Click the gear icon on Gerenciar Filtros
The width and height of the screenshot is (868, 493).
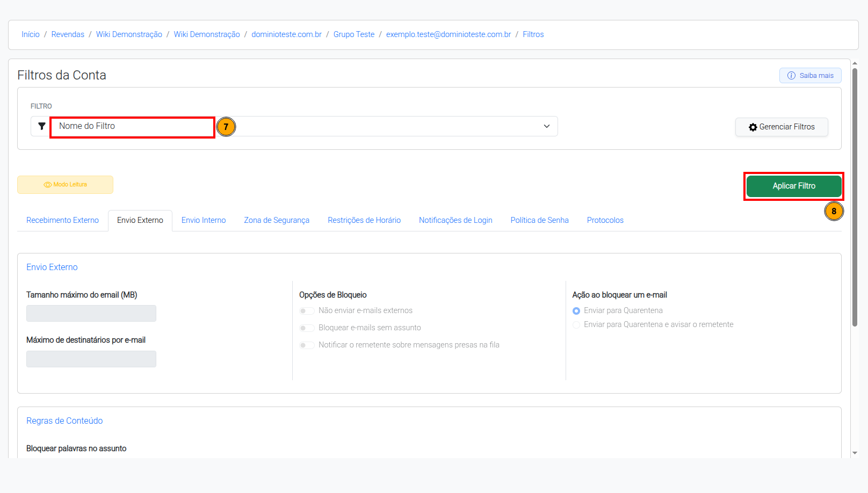click(753, 127)
